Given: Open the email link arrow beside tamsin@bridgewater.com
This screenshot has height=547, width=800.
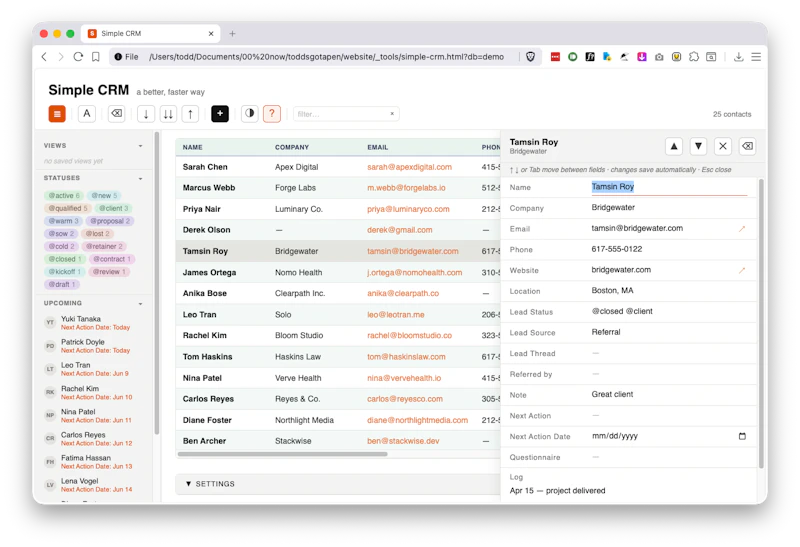Looking at the screenshot, I should 742,229.
